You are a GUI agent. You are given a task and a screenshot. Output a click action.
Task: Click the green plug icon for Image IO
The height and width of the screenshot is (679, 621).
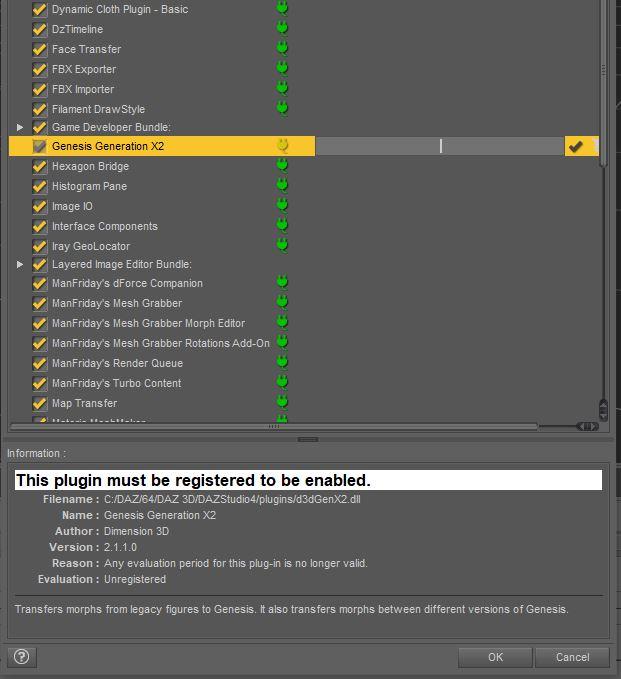(x=282, y=205)
